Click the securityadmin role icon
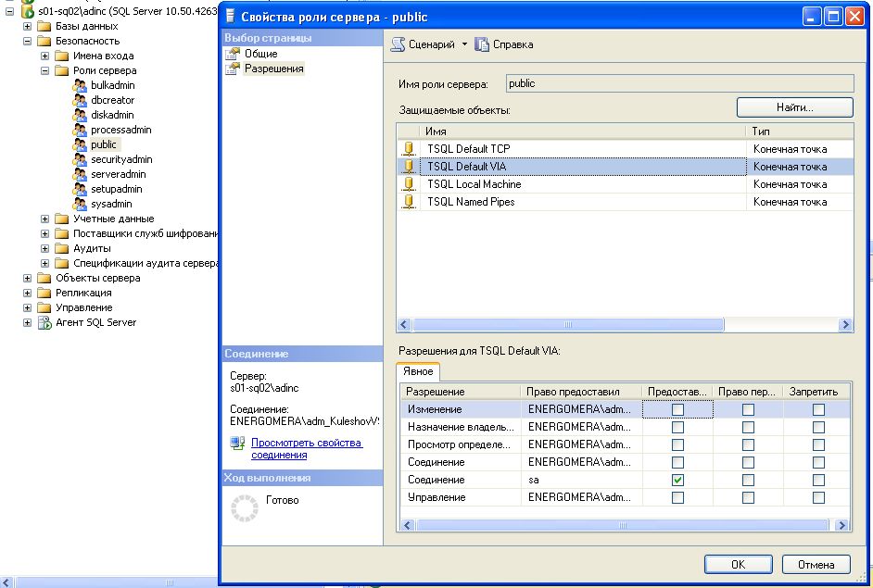Screen dimensions: 873x588 pos(80,159)
